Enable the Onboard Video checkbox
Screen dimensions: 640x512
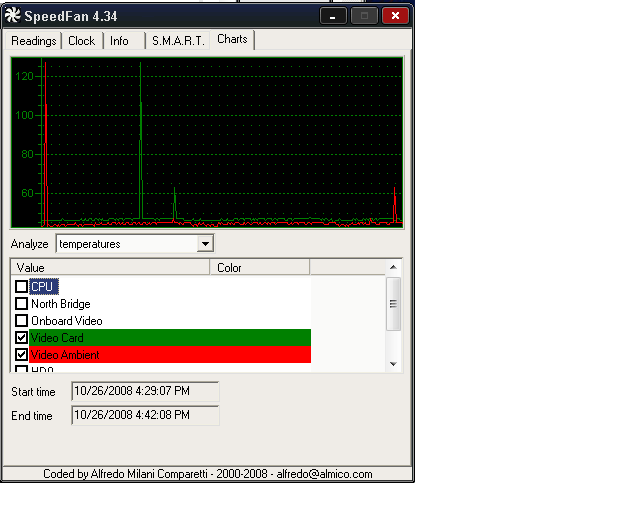pyautogui.click(x=21, y=321)
